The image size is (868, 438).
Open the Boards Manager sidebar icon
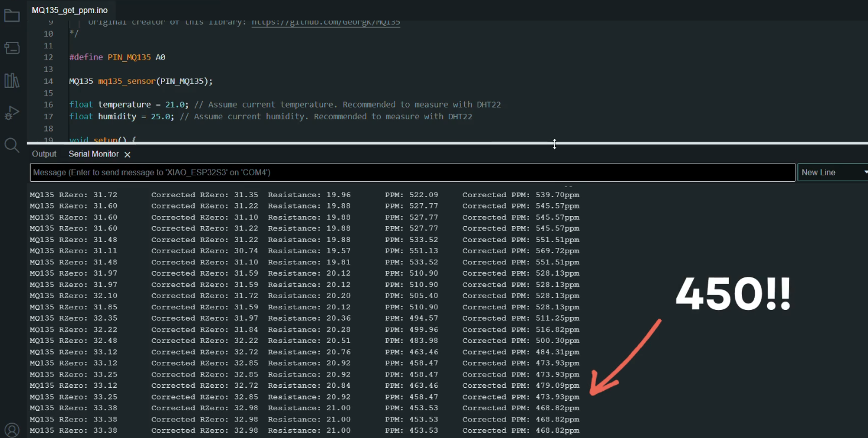coord(12,48)
